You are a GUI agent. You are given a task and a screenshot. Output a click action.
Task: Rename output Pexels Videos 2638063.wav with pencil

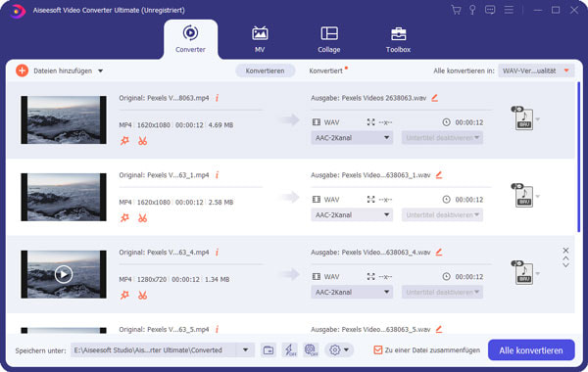434,98
